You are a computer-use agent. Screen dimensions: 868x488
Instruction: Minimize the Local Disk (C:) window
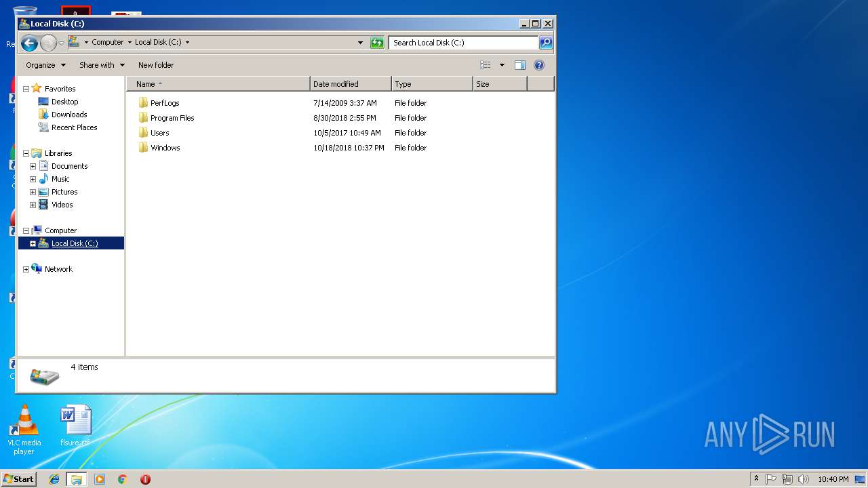[524, 24]
